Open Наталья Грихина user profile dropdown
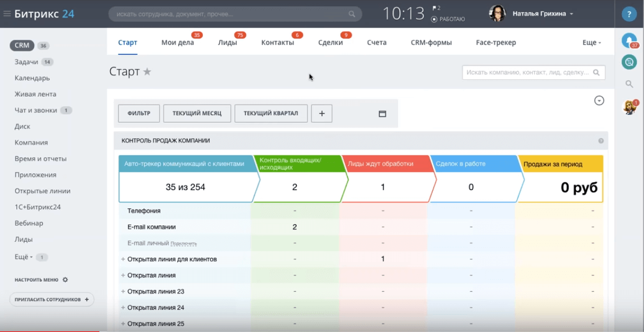Screen dimensions: 644x332 [x=542, y=14]
